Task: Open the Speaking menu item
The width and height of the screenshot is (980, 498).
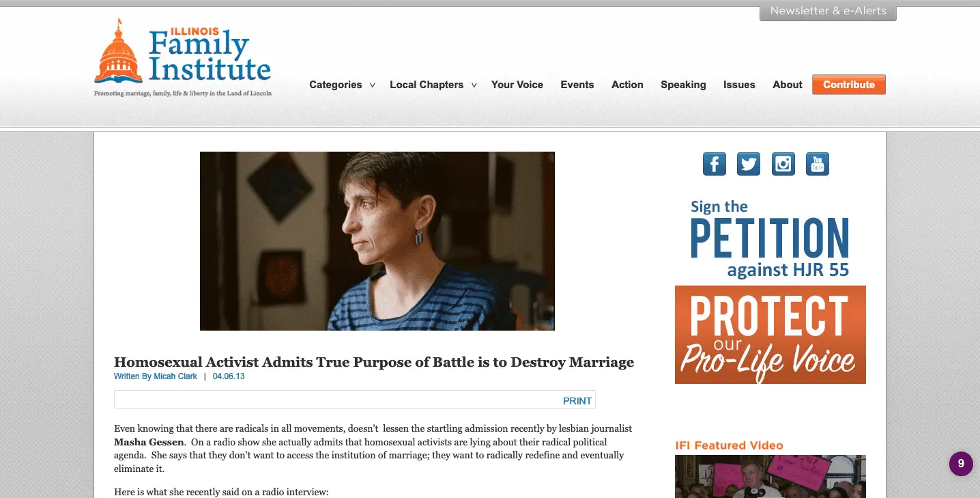Action: tap(683, 85)
